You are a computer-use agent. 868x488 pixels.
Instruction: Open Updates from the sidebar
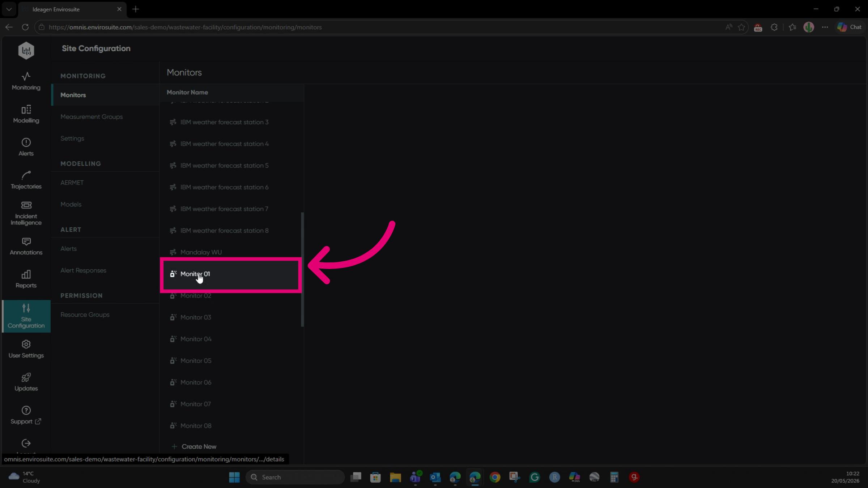pos(26,382)
